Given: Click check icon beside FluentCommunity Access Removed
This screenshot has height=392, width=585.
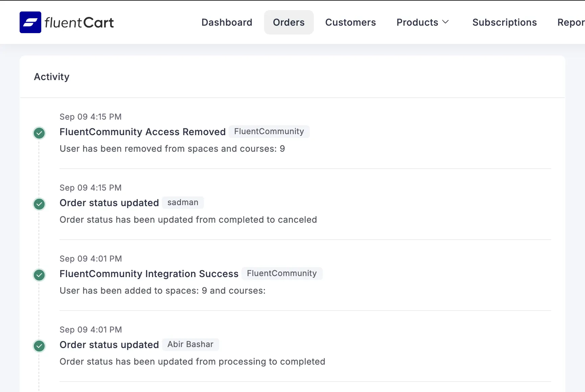Looking at the screenshot, I should click(x=39, y=133).
